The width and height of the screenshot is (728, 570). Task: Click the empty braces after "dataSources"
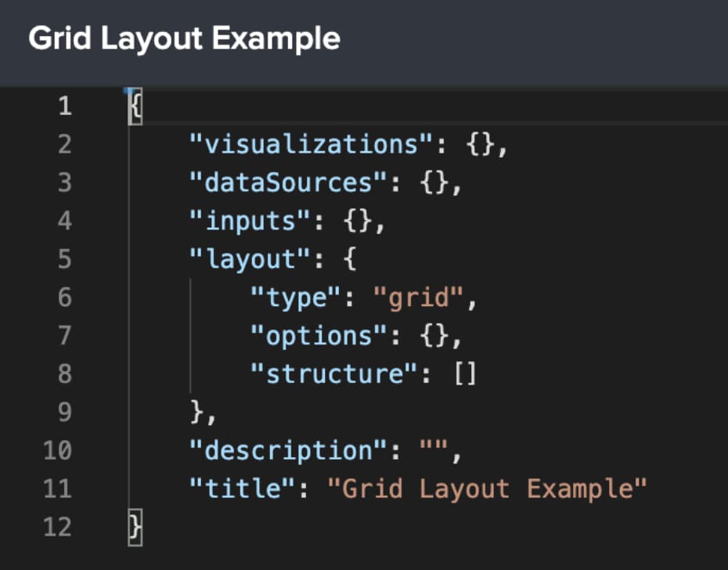point(435,182)
